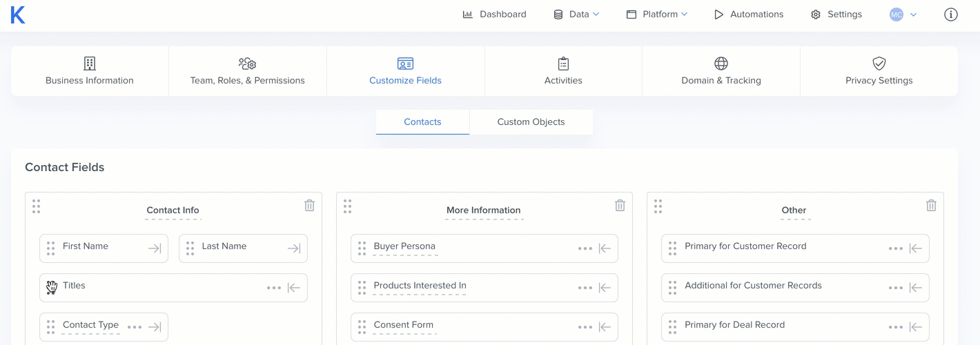The width and height of the screenshot is (980, 345).
Task: Remove the Other section using trash icon
Action: pyautogui.click(x=931, y=206)
